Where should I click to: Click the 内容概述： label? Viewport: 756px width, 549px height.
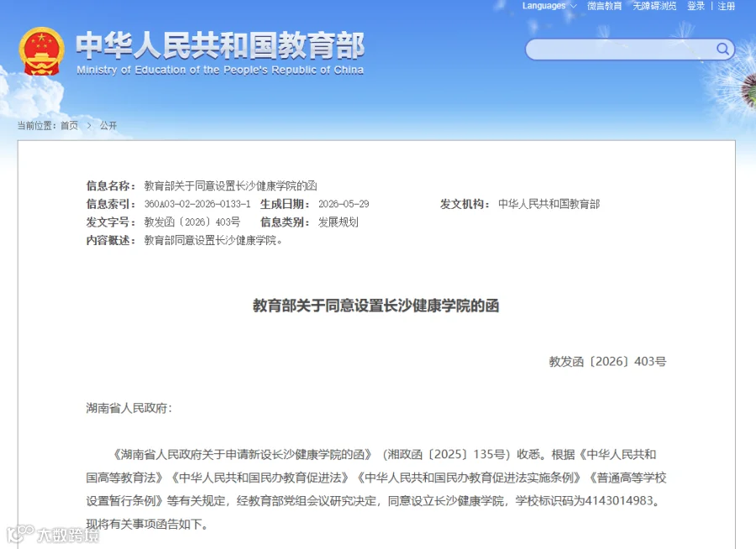point(112,240)
